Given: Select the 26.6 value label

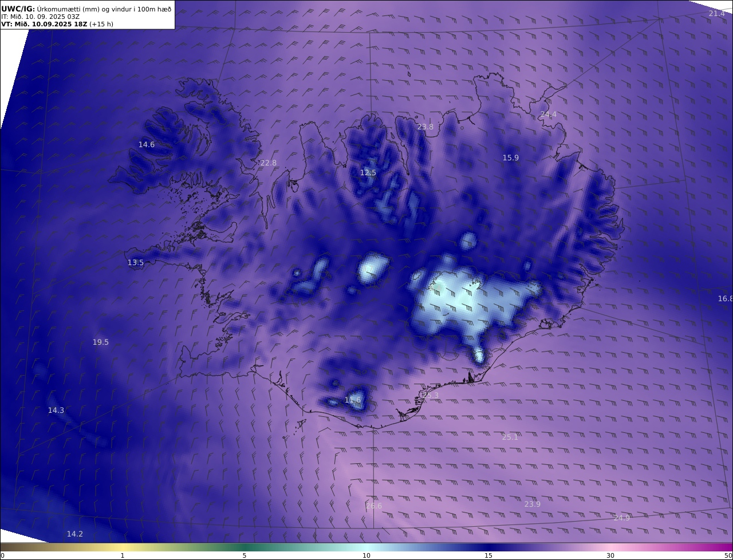Looking at the screenshot, I should 373,506.
